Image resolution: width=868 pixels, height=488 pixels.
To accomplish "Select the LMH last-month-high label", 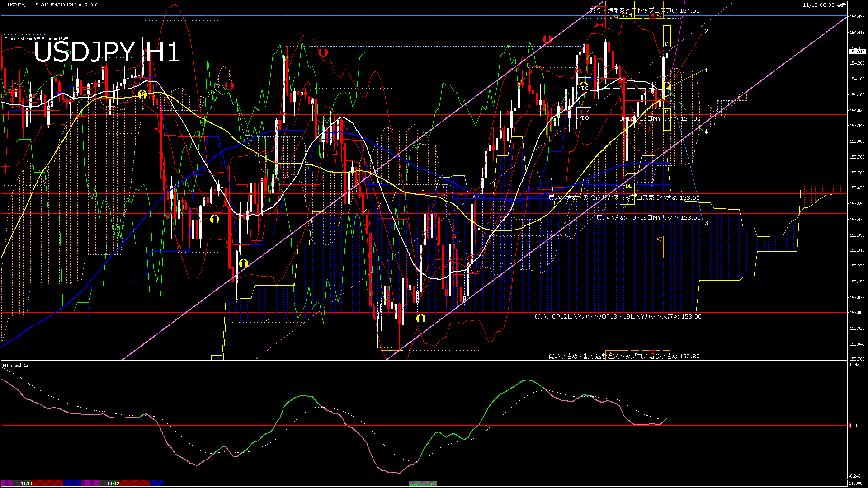I will coord(598,25).
